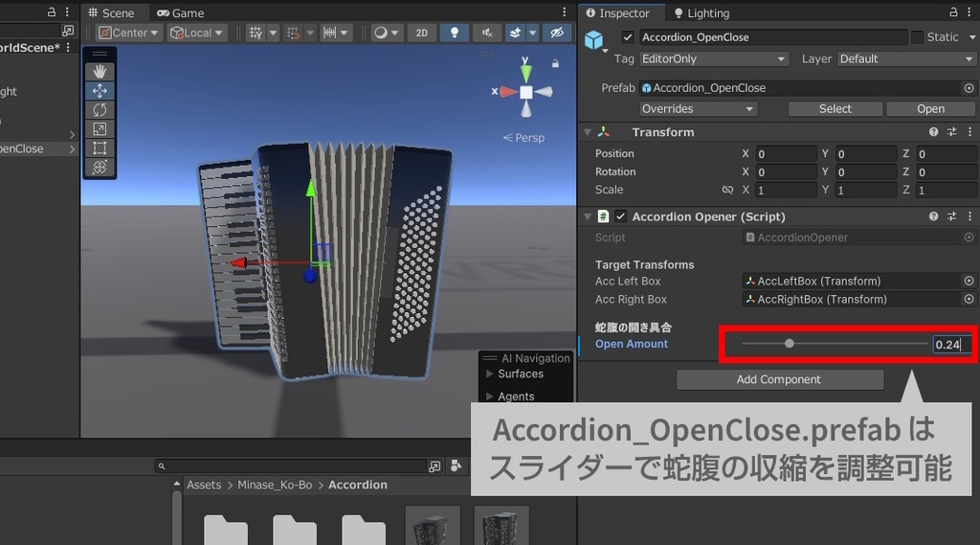Open Transform preset settings icon
The image size is (980, 545).
click(x=952, y=132)
